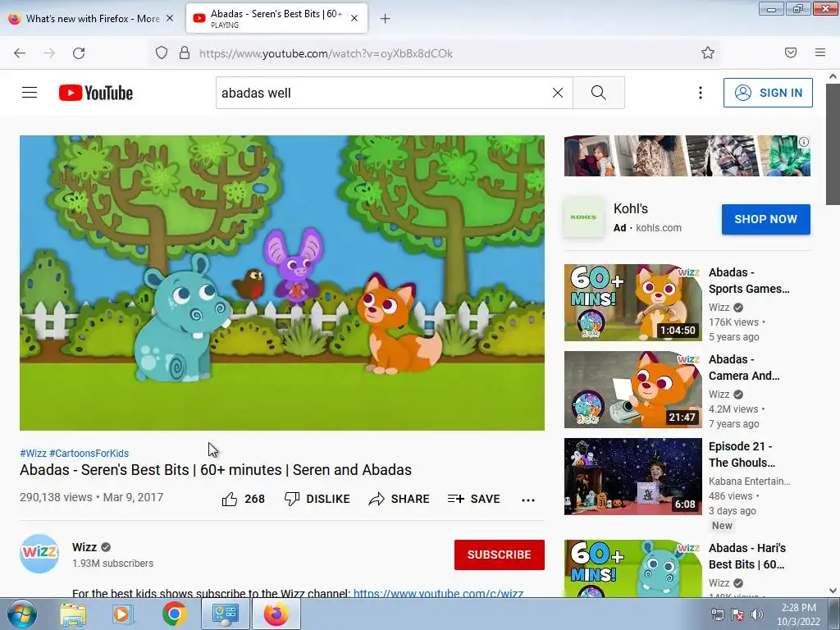The image size is (840, 630).
Task: Launch Google Chrome from taskbar
Action: point(175,614)
